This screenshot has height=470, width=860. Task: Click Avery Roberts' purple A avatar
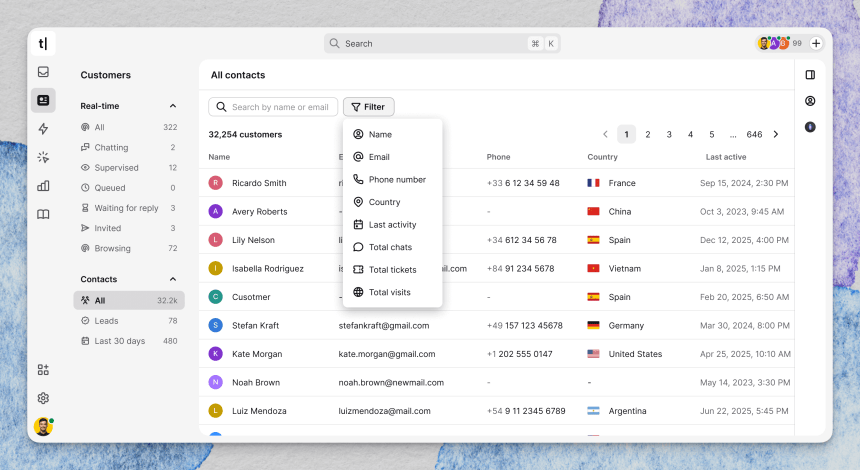(216, 211)
